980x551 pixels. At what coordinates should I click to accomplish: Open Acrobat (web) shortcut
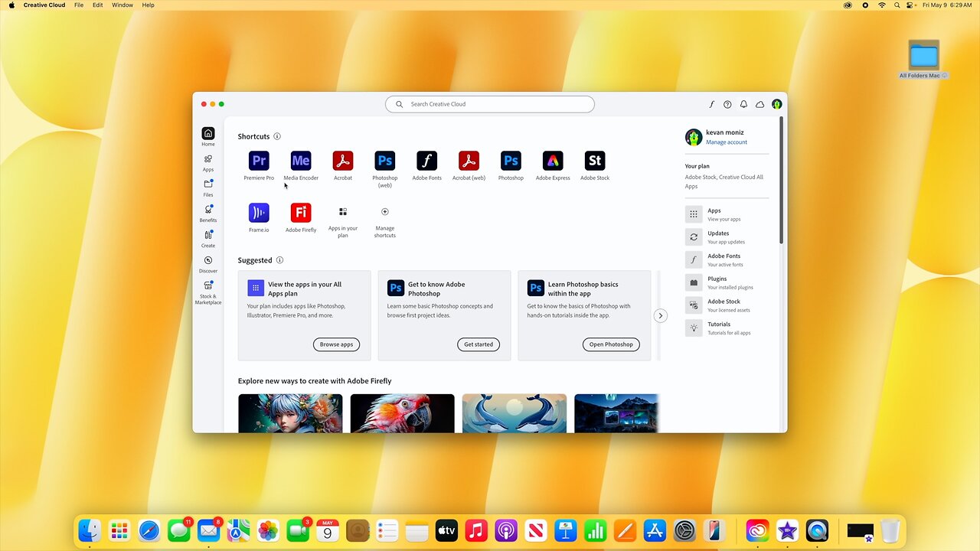pyautogui.click(x=469, y=161)
